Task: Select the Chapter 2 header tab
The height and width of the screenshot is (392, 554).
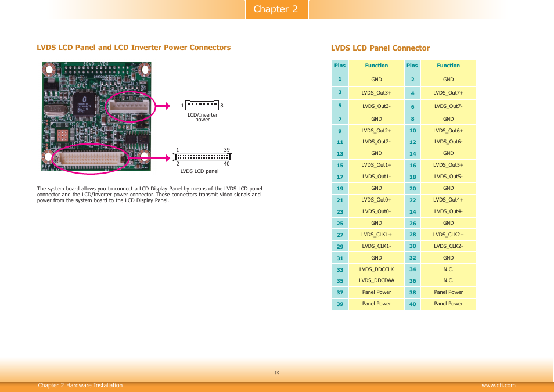Action: click(x=276, y=9)
